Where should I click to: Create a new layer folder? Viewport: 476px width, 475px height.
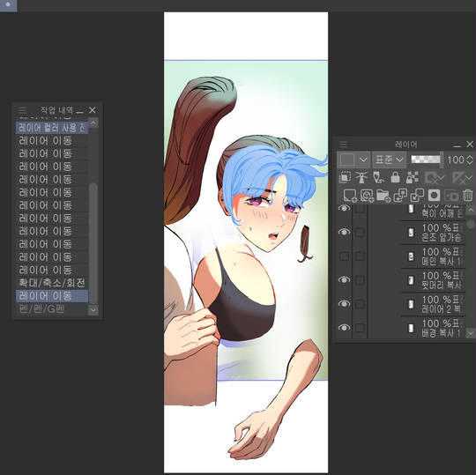pyautogui.click(x=383, y=195)
